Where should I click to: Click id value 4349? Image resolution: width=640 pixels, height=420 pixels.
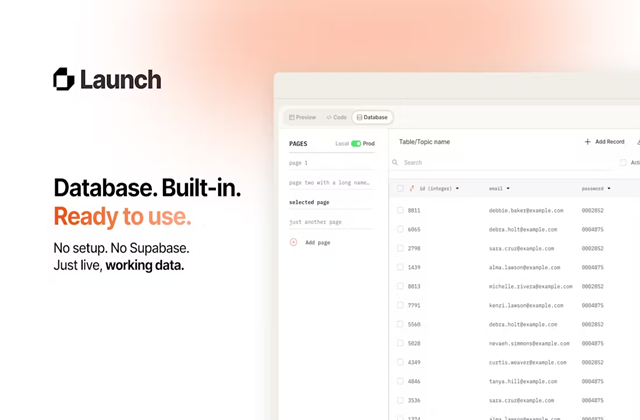click(414, 362)
